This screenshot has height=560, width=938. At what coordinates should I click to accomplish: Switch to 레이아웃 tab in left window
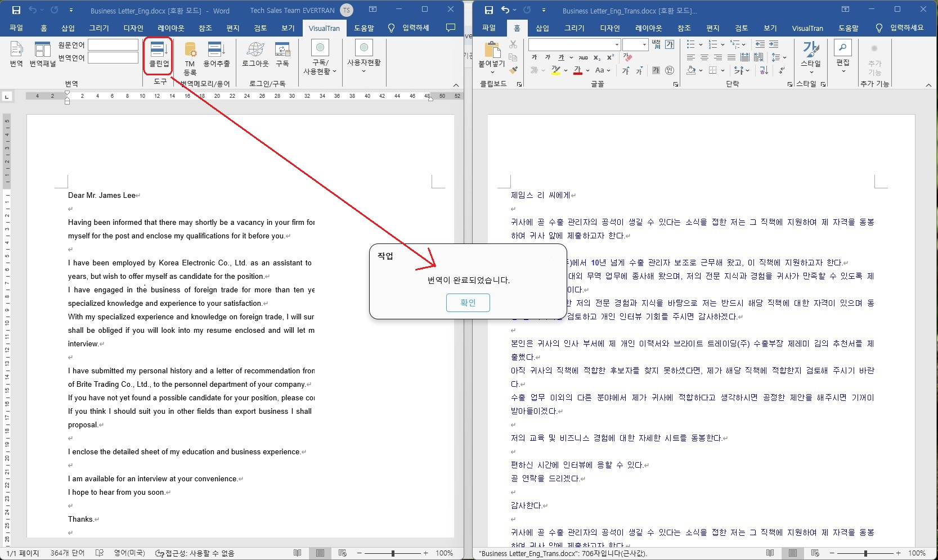171,28
